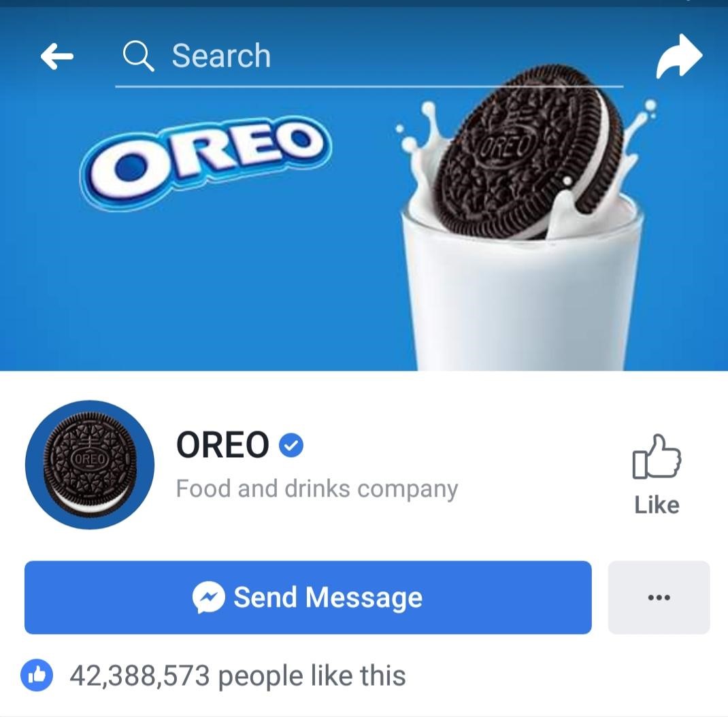Tap the OREO page name
Image resolution: width=728 pixels, height=717 pixels.
(x=222, y=445)
